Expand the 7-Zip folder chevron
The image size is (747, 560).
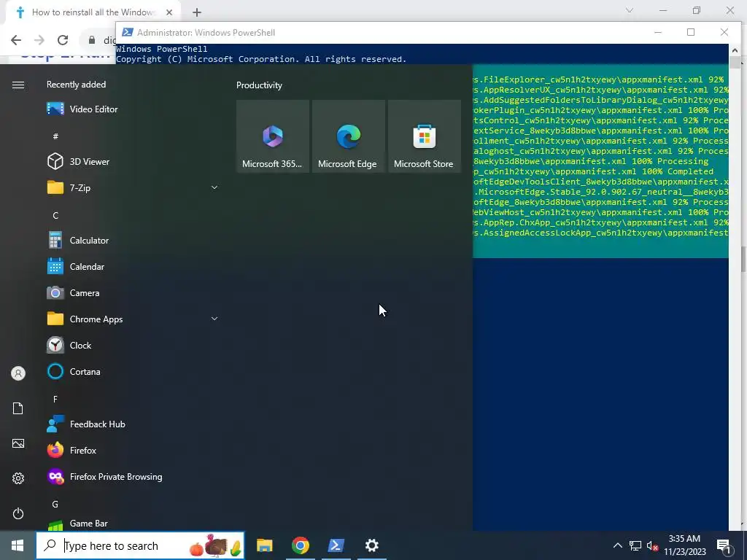tap(214, 187)
